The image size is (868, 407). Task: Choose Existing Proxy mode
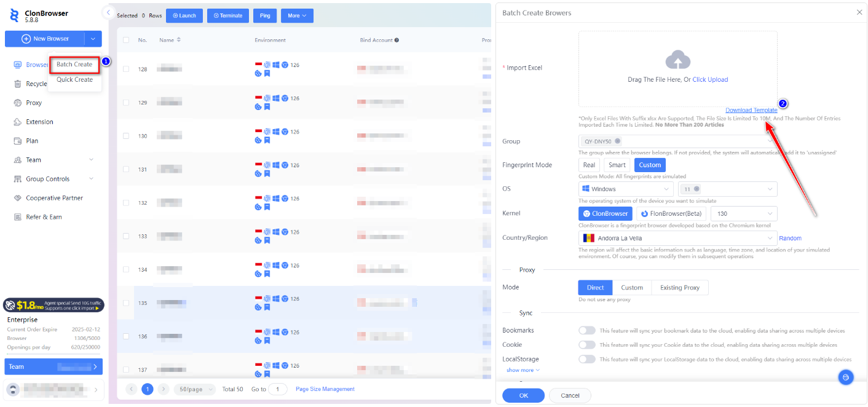pyautogui.click(x=680, y=287)
